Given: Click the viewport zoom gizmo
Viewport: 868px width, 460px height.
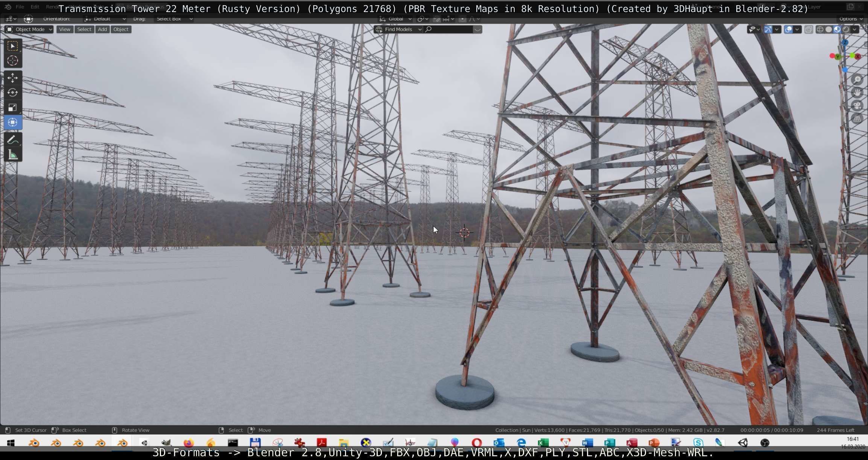Looking at the screenshot, I should pyautogui.click(x=857, y=79).
